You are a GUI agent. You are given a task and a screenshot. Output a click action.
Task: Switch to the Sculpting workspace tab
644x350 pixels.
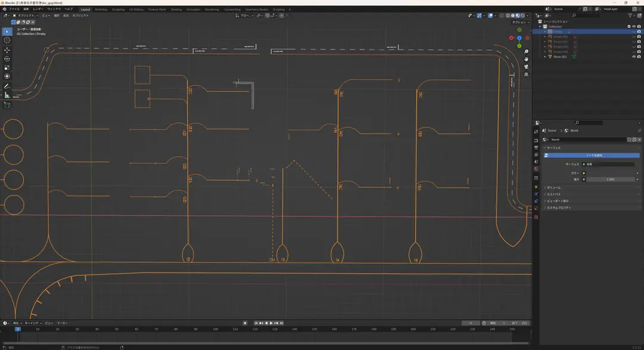click(x=118, y=10)
